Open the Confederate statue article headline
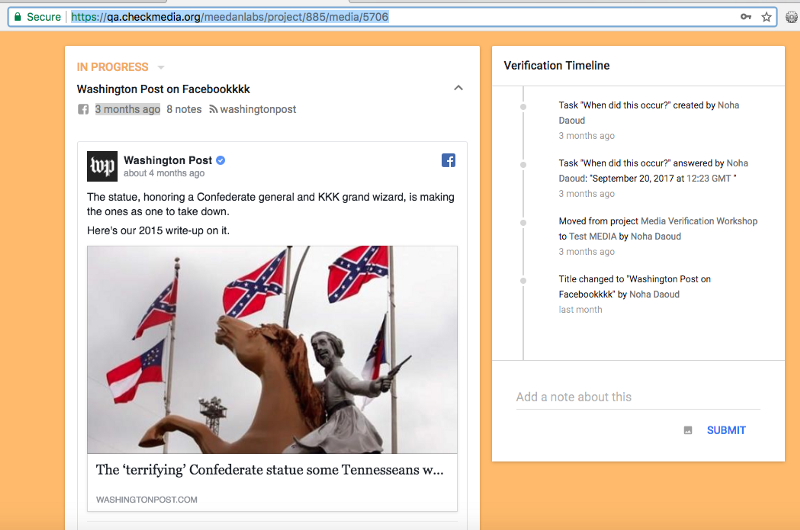This screenshot has width=800, height=530. (269, 470)
